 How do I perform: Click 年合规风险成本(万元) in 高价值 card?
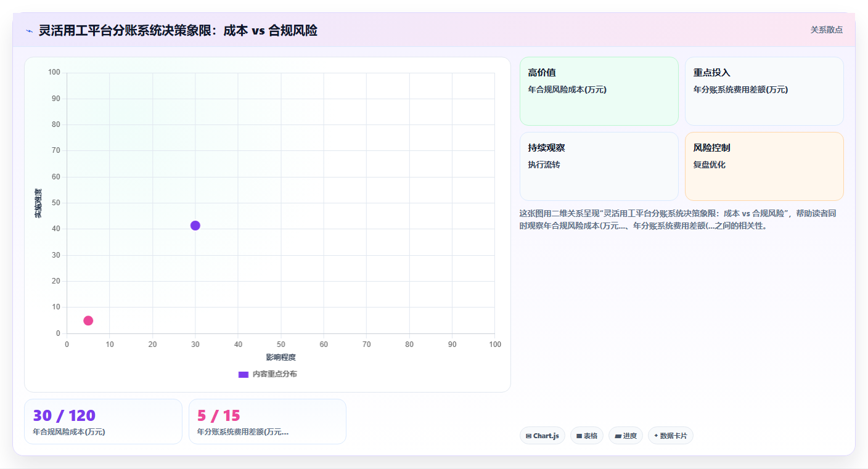tap(567, 89)
